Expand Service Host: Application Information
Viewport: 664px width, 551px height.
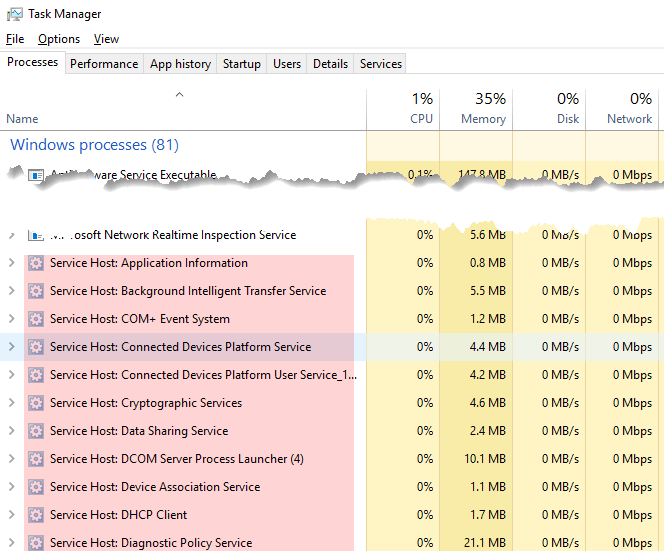tap(12, 263)
